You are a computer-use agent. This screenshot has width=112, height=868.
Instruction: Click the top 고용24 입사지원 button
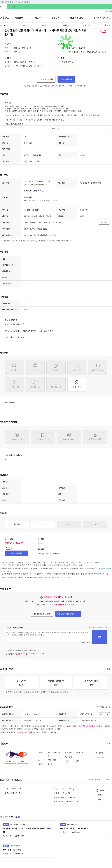67,79
